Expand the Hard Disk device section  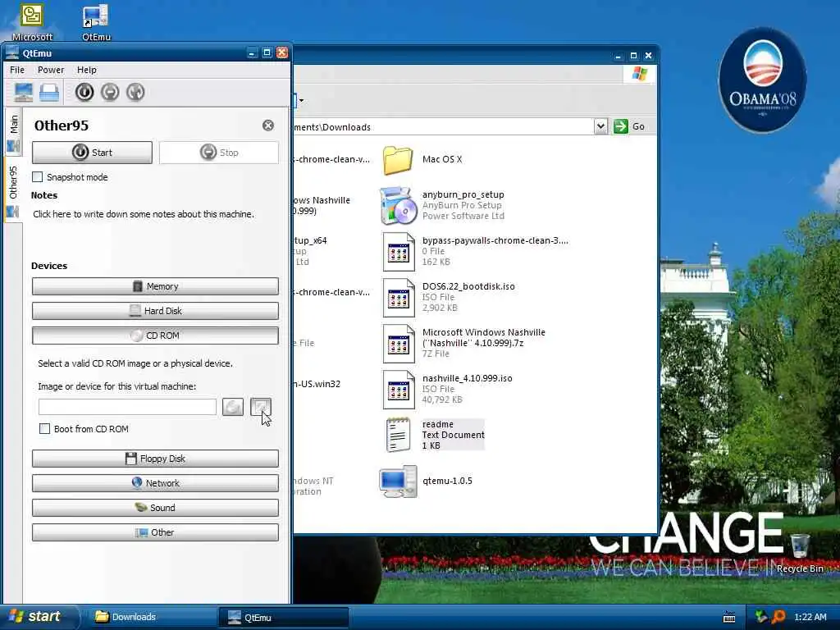tap(155, 311)
